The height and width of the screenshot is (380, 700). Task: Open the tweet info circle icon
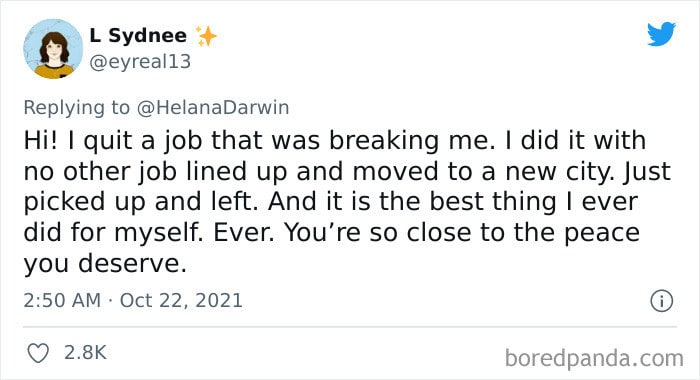tap(661, 301)
